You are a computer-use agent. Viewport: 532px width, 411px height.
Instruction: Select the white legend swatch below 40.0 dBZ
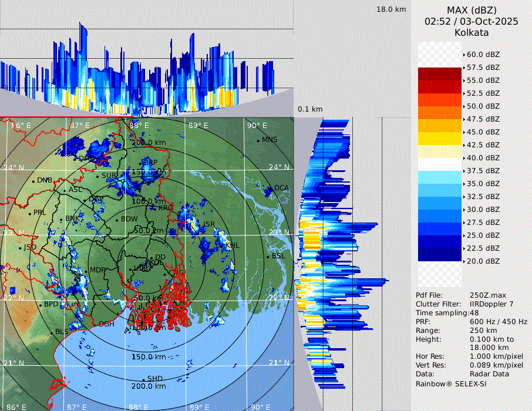440,164
